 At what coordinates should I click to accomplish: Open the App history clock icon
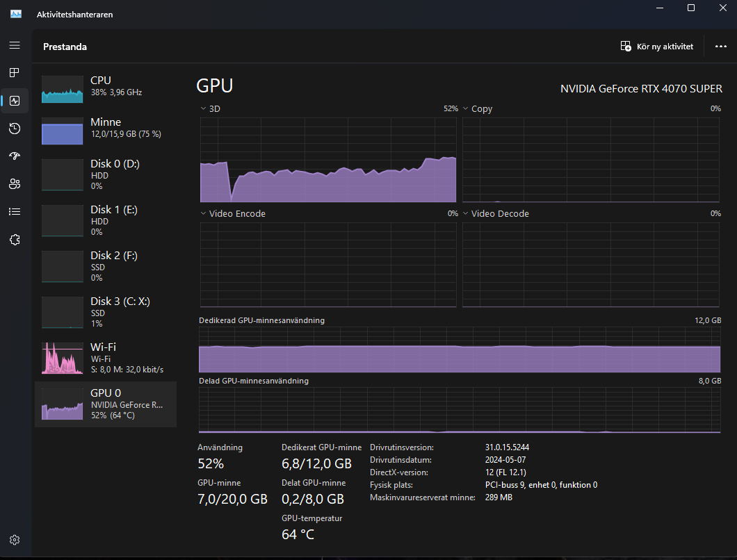15,129
